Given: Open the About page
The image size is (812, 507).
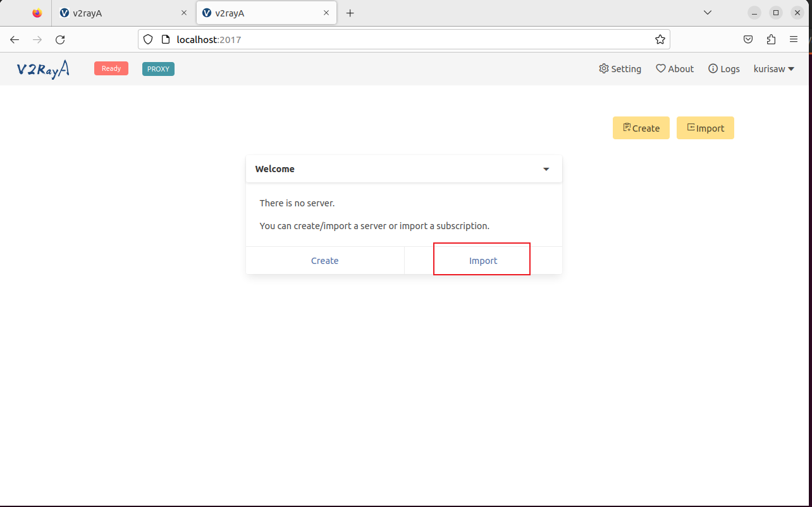Looking at the screenshot, I should [675, 68].
